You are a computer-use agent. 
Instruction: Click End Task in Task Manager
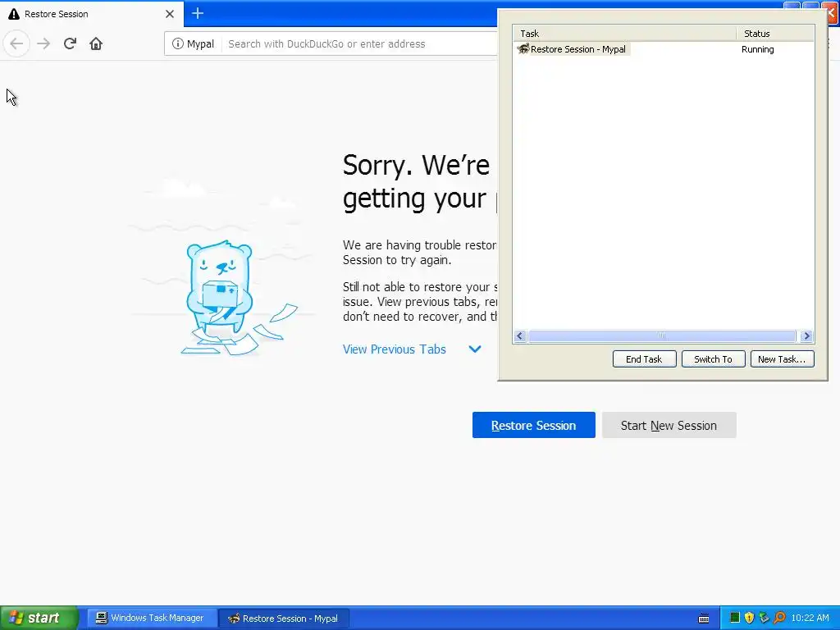tap(644, 359)
